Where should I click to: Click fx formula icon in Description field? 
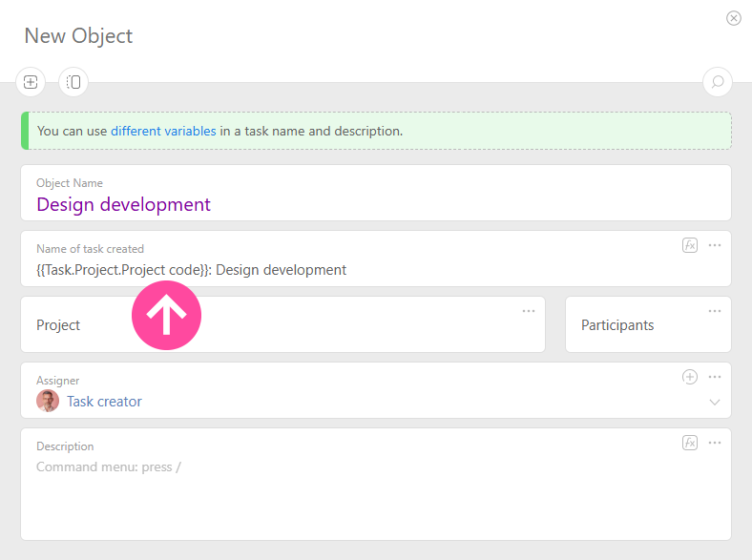tap(690, 443)
